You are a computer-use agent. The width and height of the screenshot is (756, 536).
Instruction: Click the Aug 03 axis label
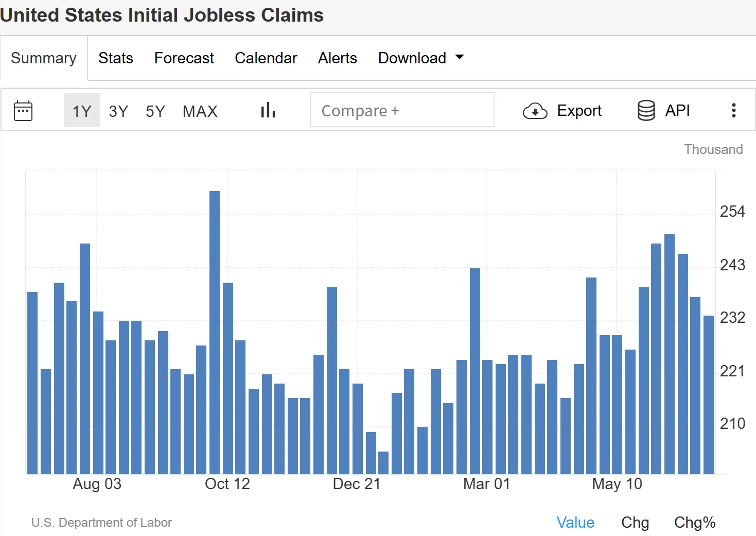(x=97, y=484)
